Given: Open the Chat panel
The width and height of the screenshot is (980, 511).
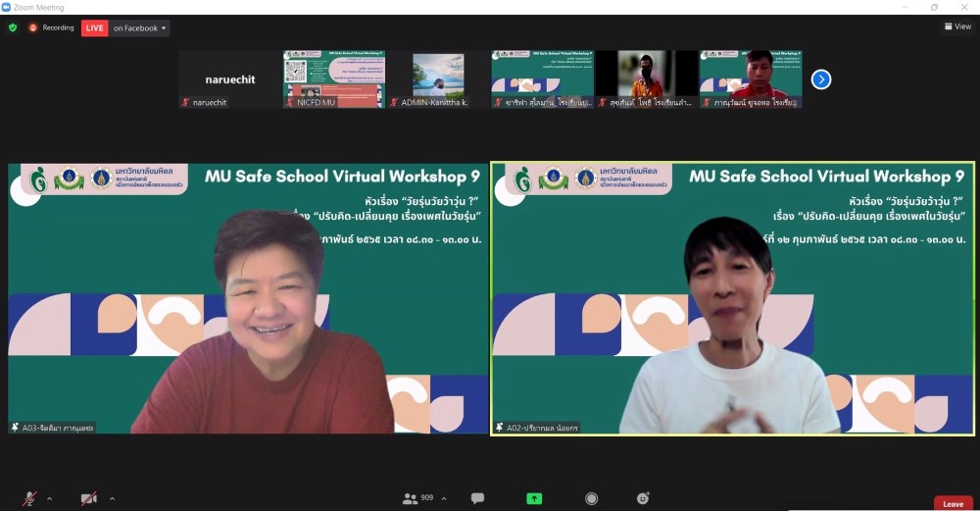Looking at the screenshot, I should pyautogui.click(x=477, y=498).
